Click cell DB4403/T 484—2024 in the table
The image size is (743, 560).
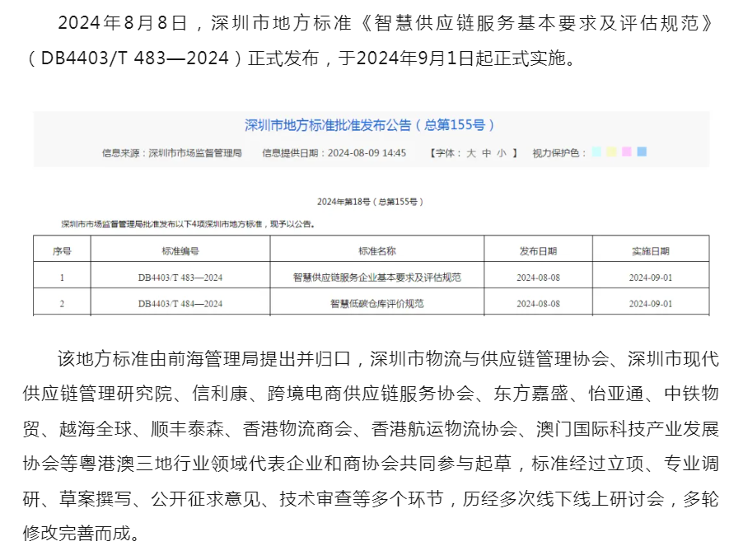[x=180, y=304]
